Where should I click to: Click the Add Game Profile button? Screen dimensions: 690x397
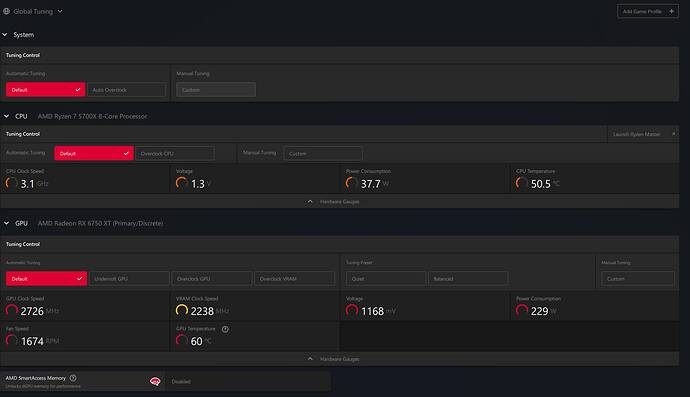648,11
